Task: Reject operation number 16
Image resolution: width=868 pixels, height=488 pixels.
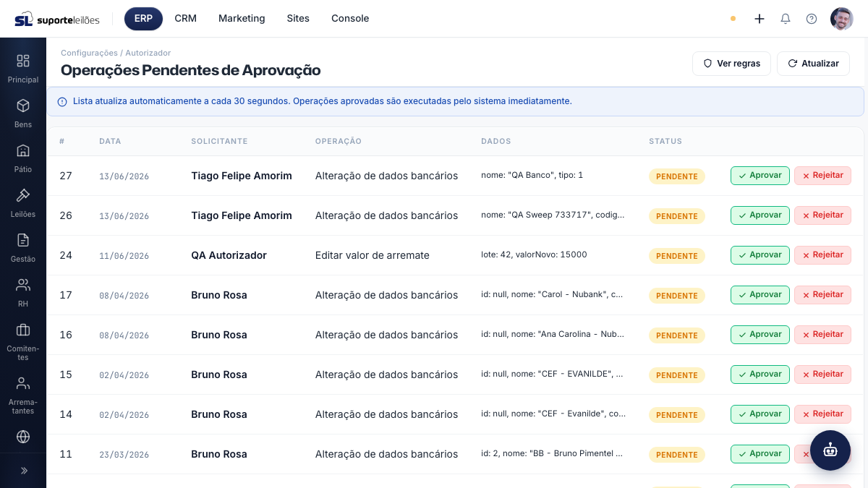Action: tap(822, 335)
